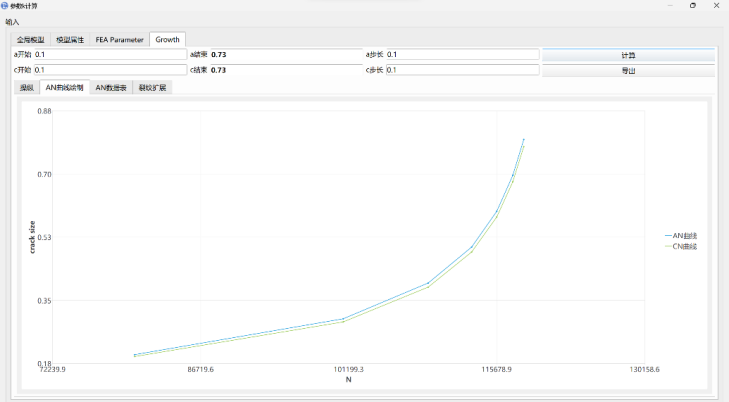Click the x-axis label 130158.6
This screenshot has height=402, width=729.
[x=644, y=369]
